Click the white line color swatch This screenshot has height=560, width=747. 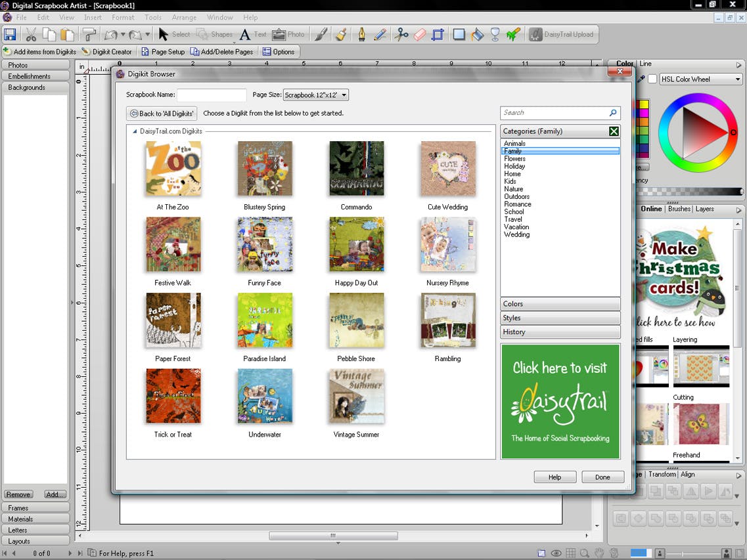coord(652,79)
